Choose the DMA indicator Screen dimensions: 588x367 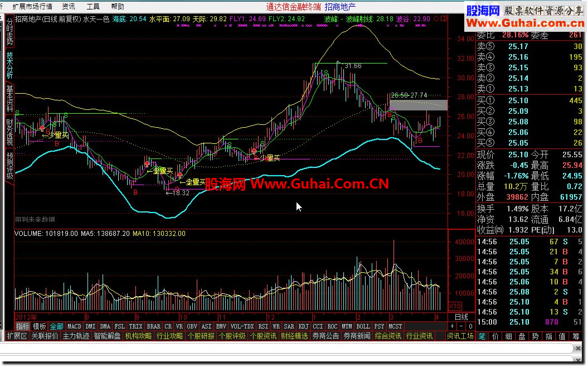point(105,326)
